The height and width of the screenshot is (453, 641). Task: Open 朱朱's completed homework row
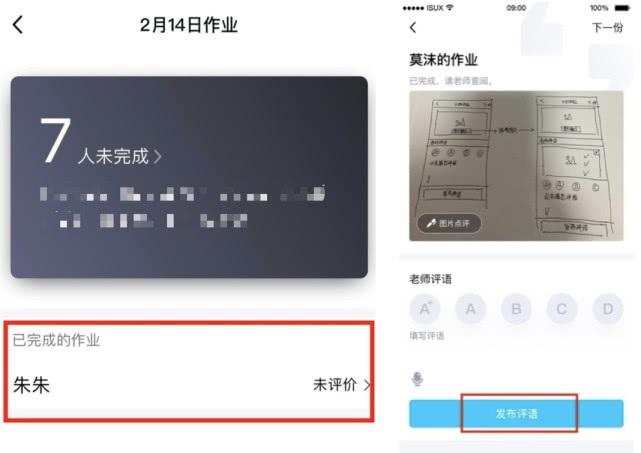coord(189,385)
